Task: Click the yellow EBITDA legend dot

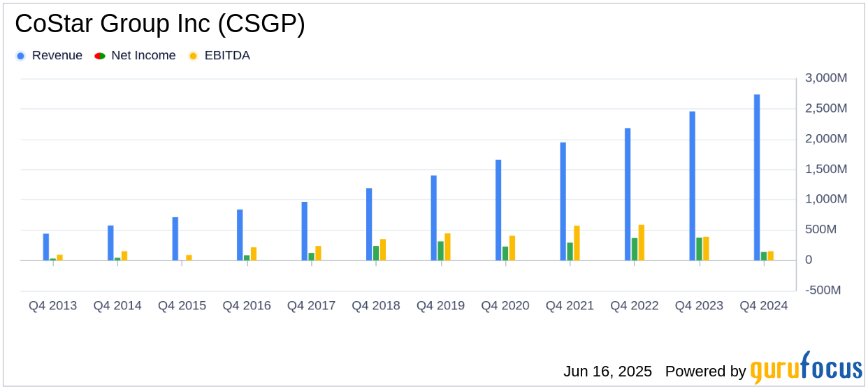Action: (x=193, y=56)
